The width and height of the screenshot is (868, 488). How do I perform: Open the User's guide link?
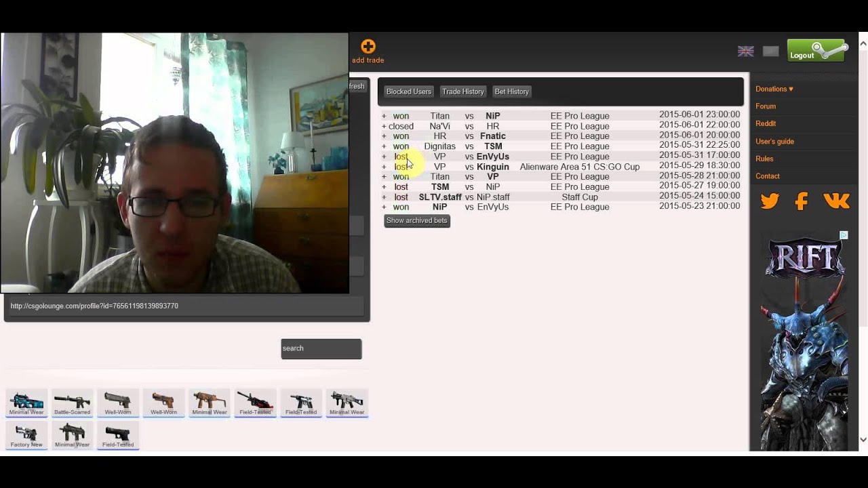click(774, 141)
